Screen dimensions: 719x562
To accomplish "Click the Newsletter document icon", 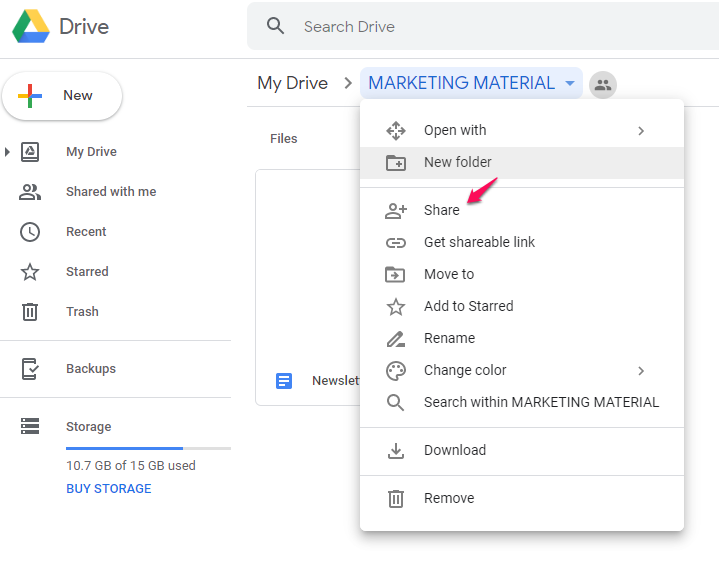I will [284, 381].
